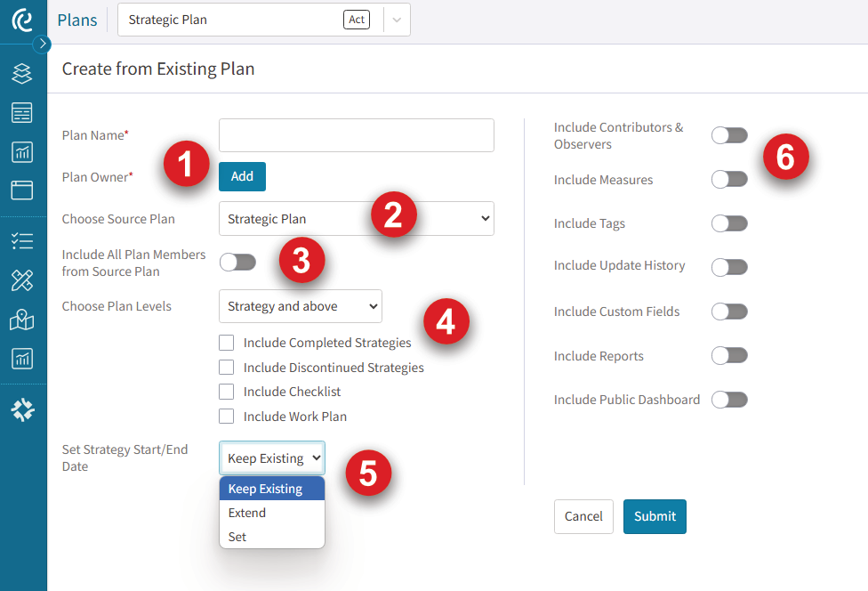
Task: Select the document list icon in sidebar
Action: tap(22, 112)
